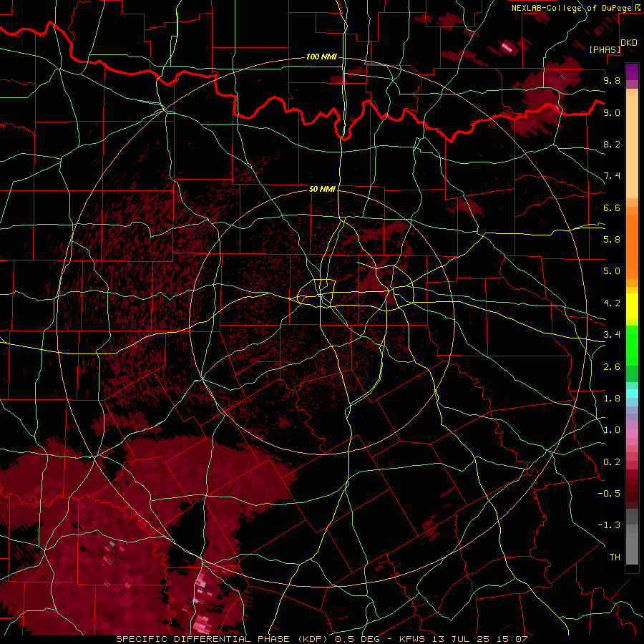Click the 6.6 scale value
644x644 pixels.
pyautogui.click(x=612, y=208)
